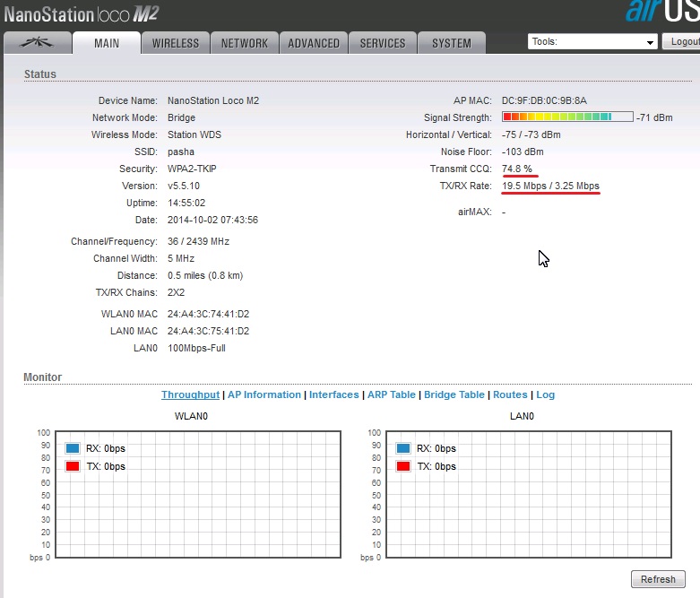Click the WLAN0 blue RX legend swatch
This screenshot has width=700, height=598.
73,448
